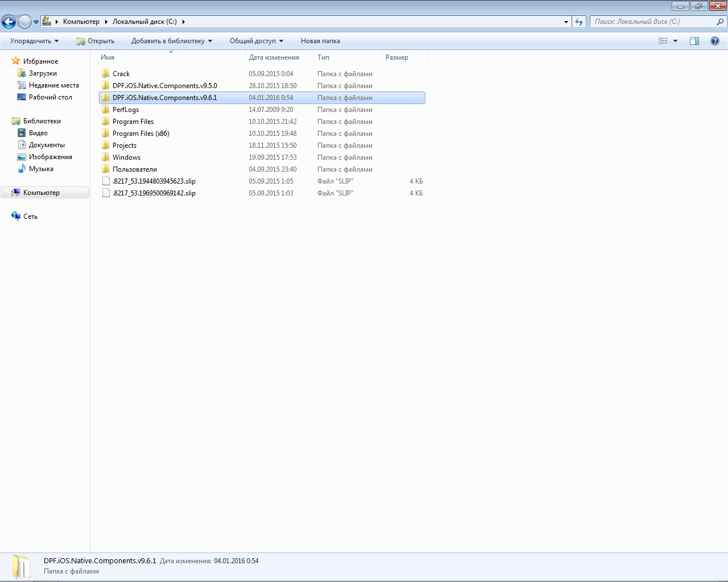This screenshot has width=728, height=582.
Task: Select the .8217_53.1969500969142.slip file
Action: (x=154, y=193)
